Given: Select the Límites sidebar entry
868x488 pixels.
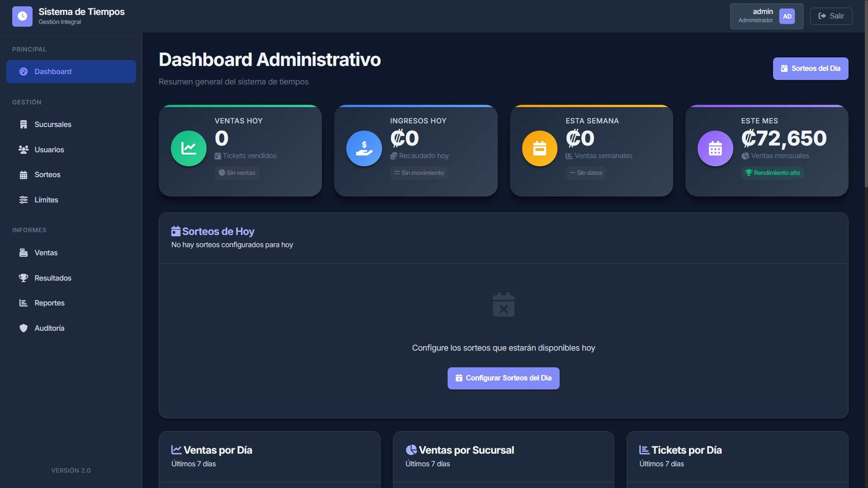Looking at the screenshot, I should tap(46, 200).
